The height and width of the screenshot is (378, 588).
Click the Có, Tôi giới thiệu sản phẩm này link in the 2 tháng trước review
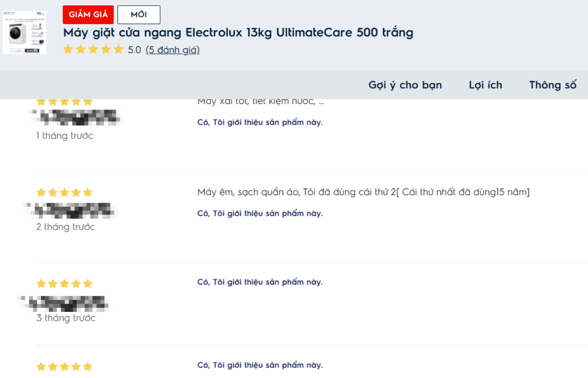tap(260, 213)
